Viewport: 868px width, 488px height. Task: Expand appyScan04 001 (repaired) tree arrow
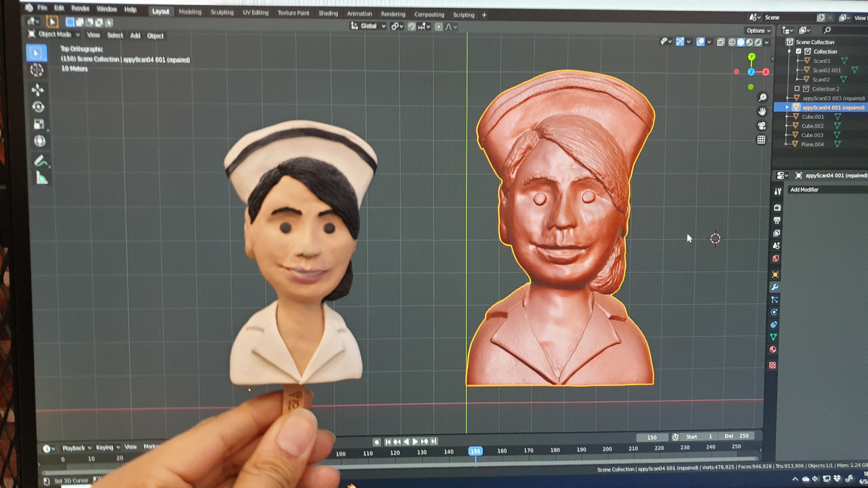click(787, 107)
